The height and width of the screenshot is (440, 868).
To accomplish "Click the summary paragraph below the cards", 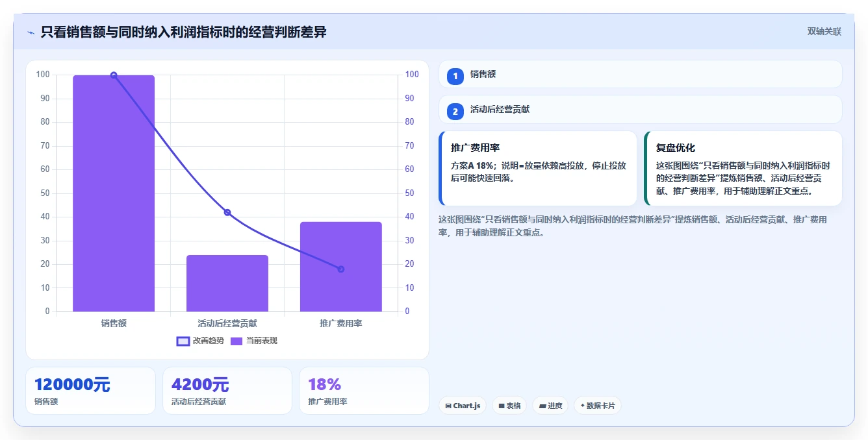I will 633,226.
